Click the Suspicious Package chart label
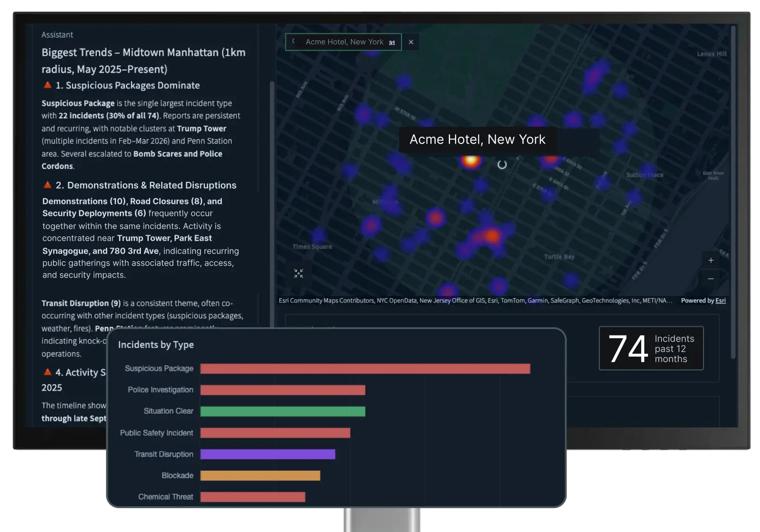Viewport: 760px width, 532px height. [159, 369]
